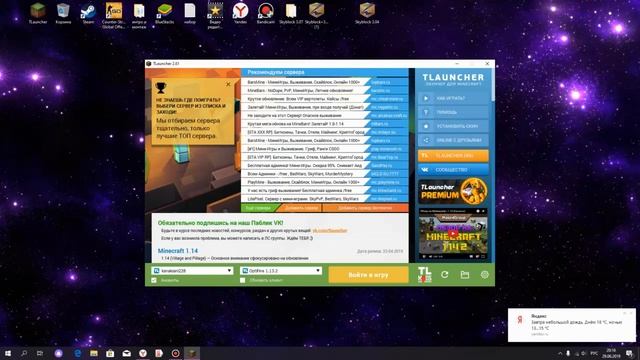The image size is (640, 360).
Task: Open the Mail app from taskbar
Action: coord(127,353)
